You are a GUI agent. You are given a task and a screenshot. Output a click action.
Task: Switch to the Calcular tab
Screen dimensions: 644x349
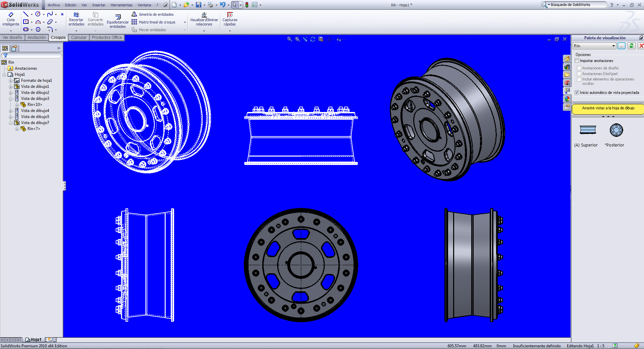point(79,38)
